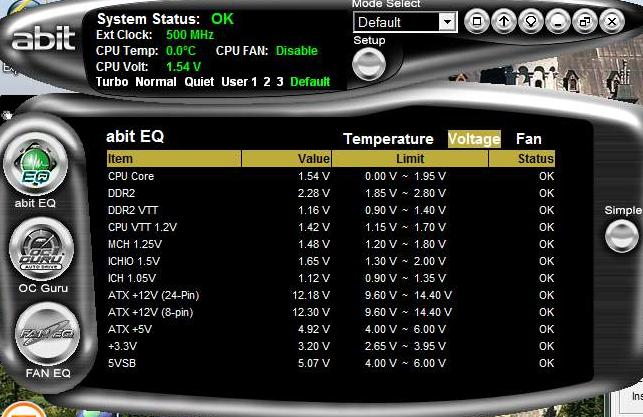Viewport: 643px width, 417px height.
Task: Click the up arrow icon button
Action: pos(504,21)
